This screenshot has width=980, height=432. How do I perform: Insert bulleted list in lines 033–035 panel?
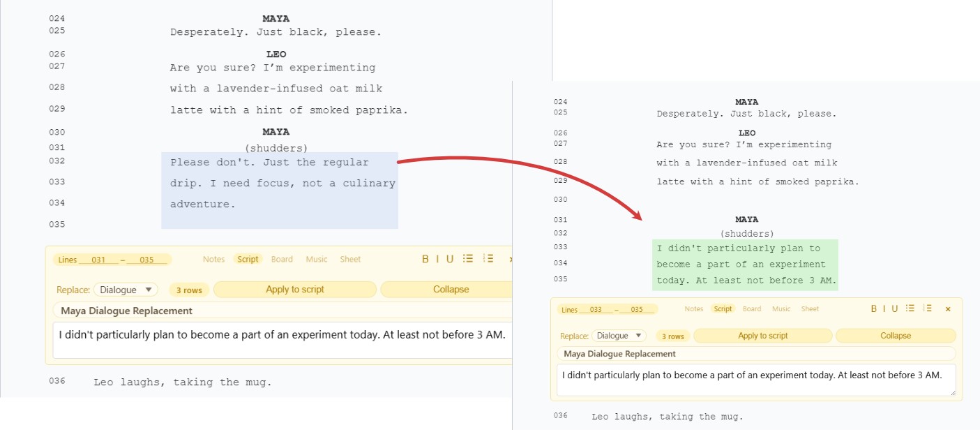click(910, 308)
